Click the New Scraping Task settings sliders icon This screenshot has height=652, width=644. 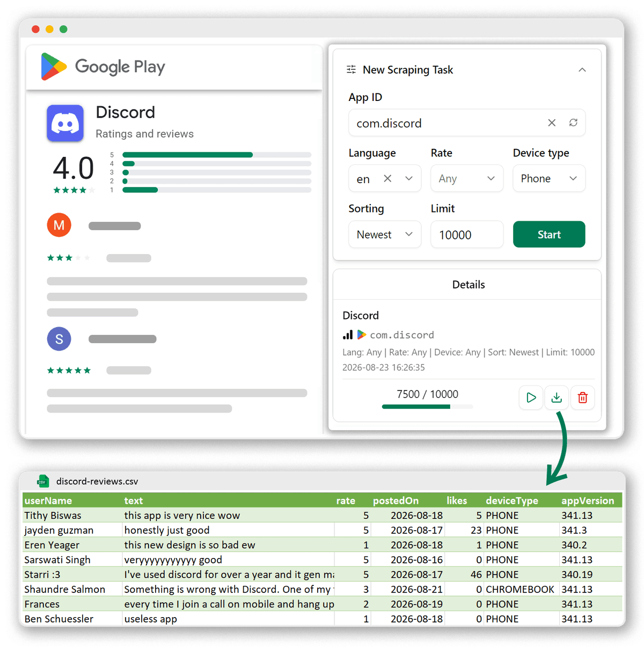[351, 69]
